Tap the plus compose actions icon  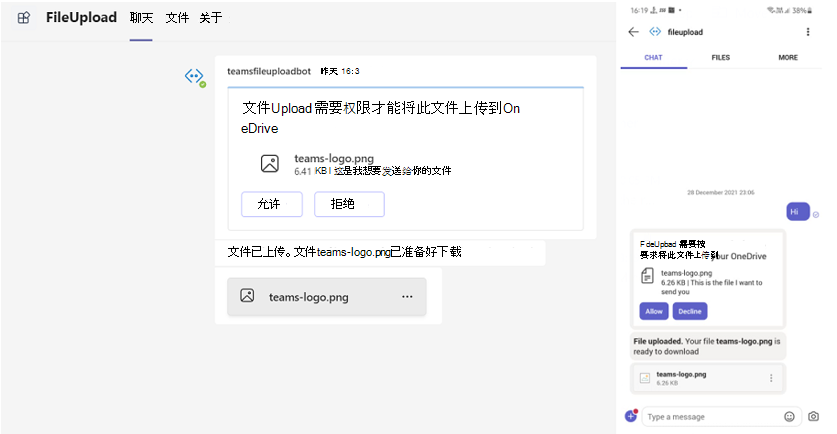(x=631, y=416)
